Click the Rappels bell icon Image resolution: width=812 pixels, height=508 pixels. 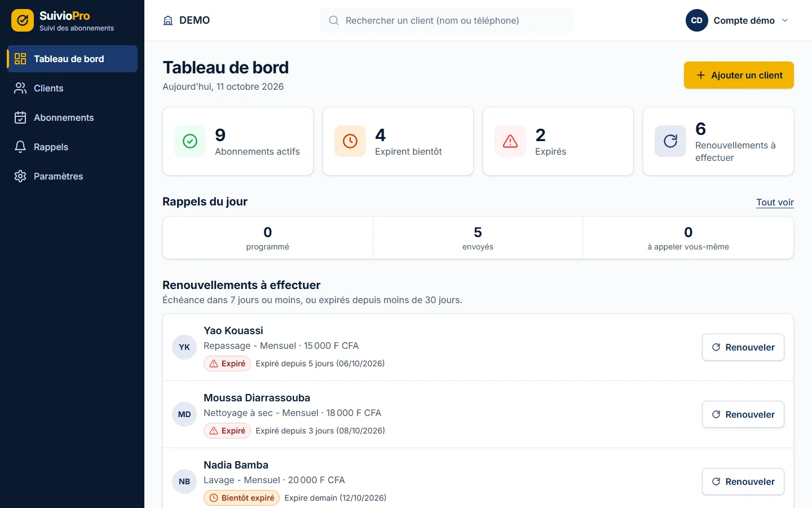point(20,147)
